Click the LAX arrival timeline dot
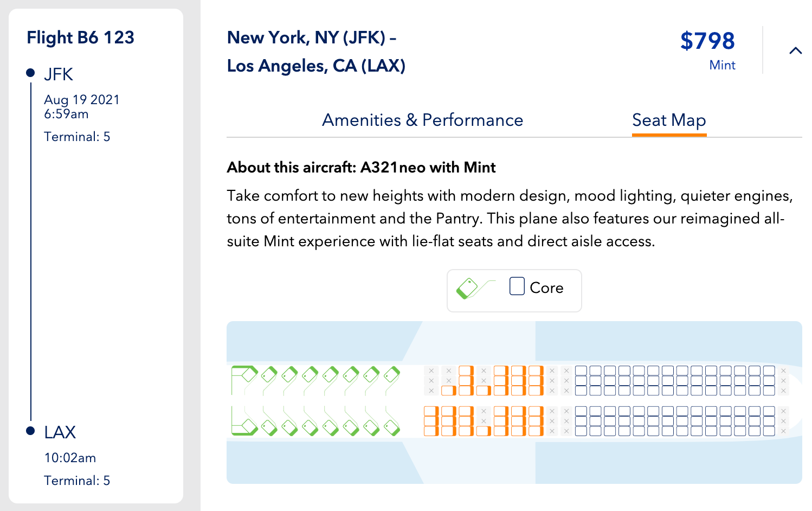Image resolution: width=812 pixels, height=511 pixels. pos(31,431)
